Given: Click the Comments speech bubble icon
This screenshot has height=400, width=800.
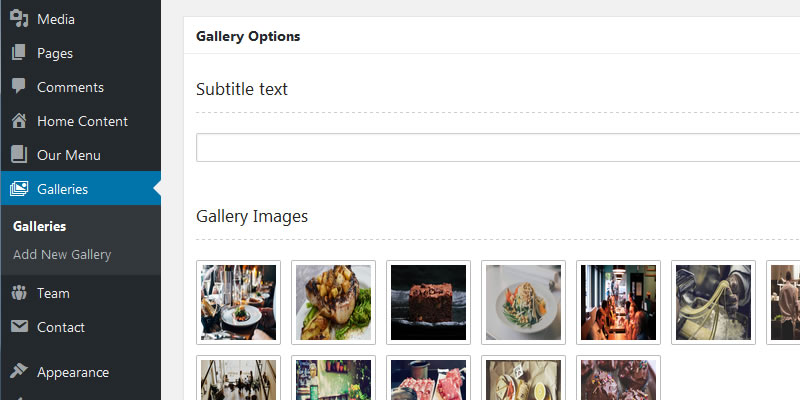Looking at the screenshot, I should pos(19,86).
